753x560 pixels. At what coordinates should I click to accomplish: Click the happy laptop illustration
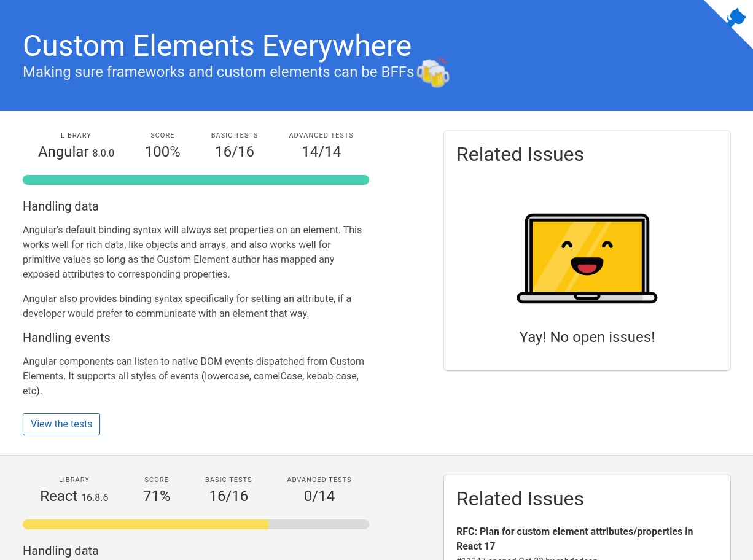[587, 259]
